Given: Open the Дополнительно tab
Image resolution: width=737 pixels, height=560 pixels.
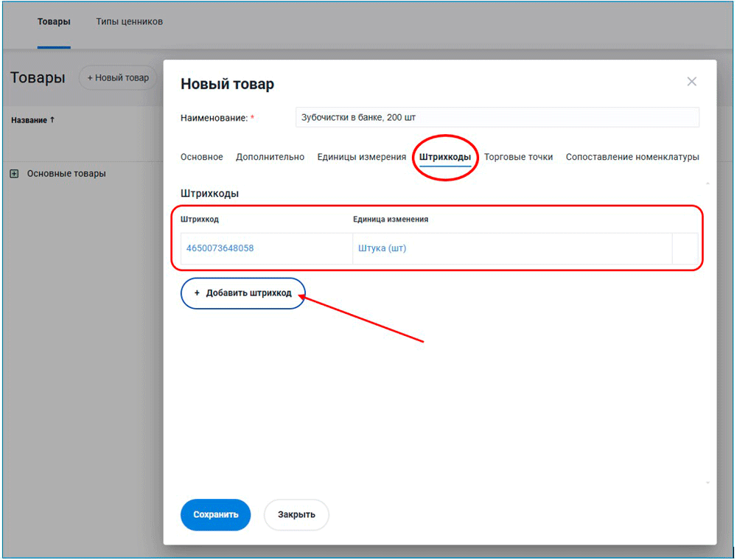Looking at the screenshot, I should click(270, 157).
